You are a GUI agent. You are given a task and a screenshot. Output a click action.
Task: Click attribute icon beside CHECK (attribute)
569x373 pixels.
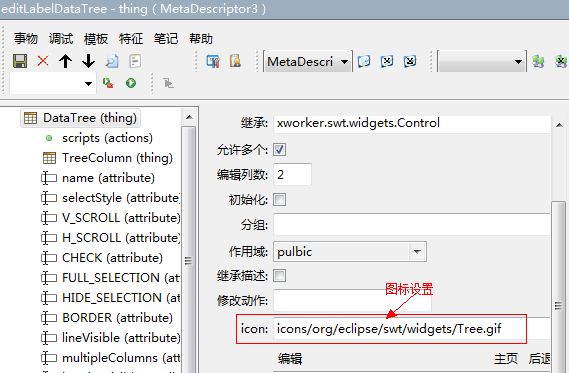[49, 258]
